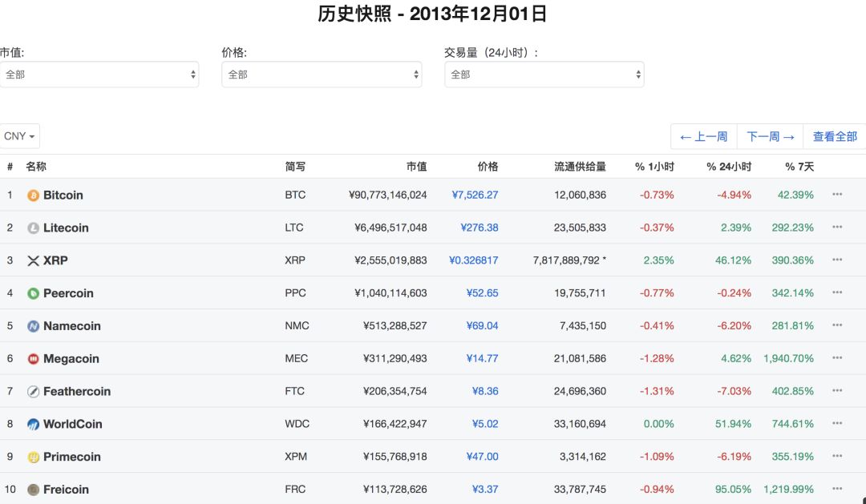Image resolution: width=866 pixels, height=504 pixels.
Task: Open the Feathercoin name link
Action: [x=77, y=391]
